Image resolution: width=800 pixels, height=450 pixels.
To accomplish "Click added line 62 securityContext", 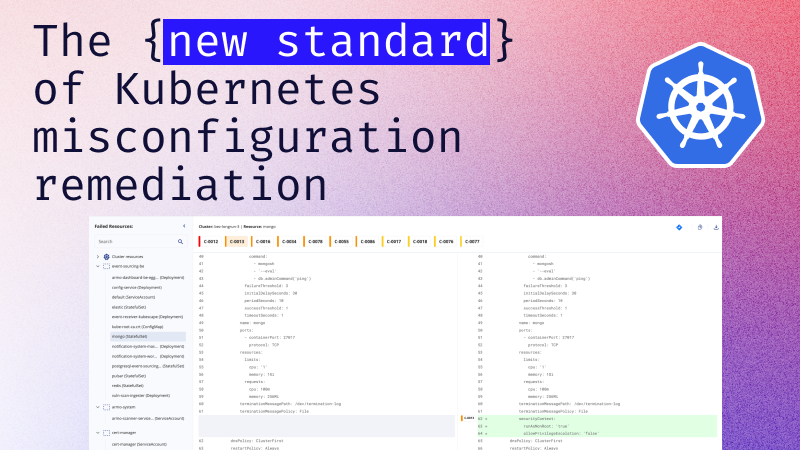I will 597,418.
